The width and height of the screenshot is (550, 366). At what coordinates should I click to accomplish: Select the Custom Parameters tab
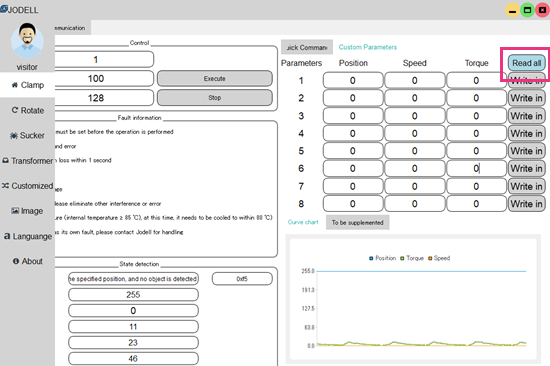pyautogui.click(x=368, y=47)
